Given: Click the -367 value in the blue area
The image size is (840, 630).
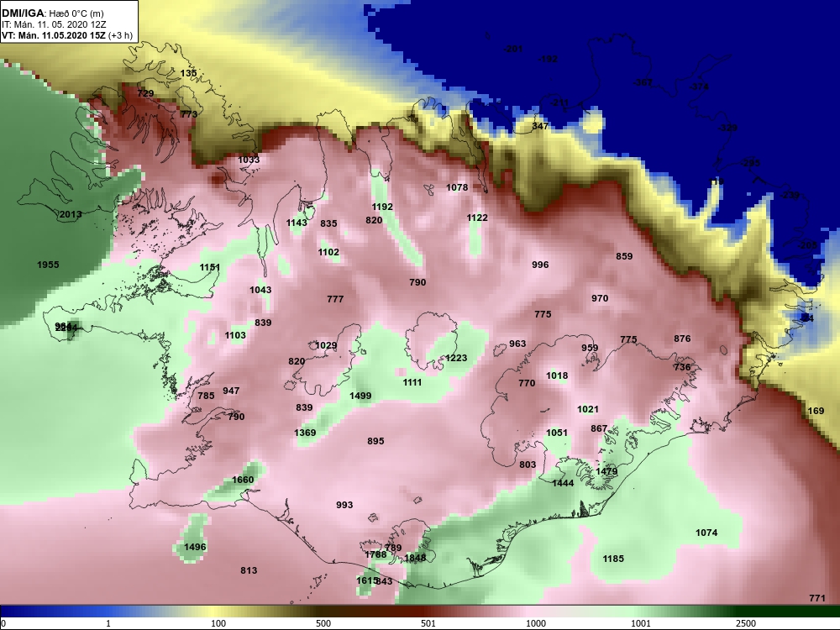Looking at the screenshot, I should pos(643,82).
